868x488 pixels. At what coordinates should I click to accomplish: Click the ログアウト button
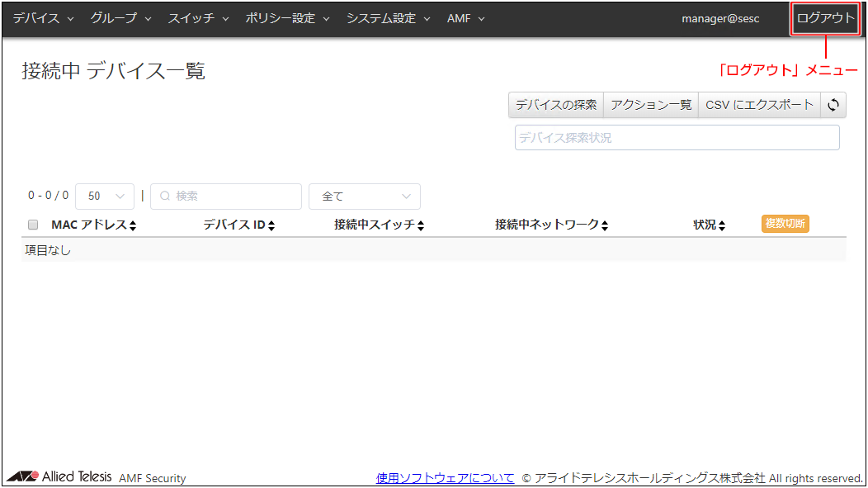pos(825,18)
